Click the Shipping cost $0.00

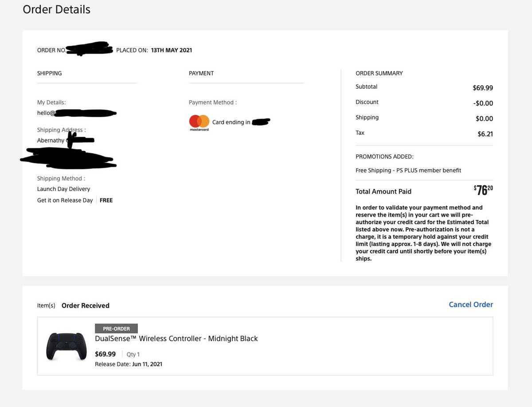pyautogui.click(x=484, y=119)
